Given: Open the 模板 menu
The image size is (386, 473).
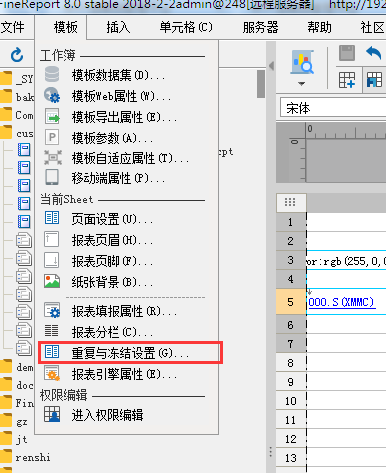Looking at the screenshot, I should coord(66,27).
